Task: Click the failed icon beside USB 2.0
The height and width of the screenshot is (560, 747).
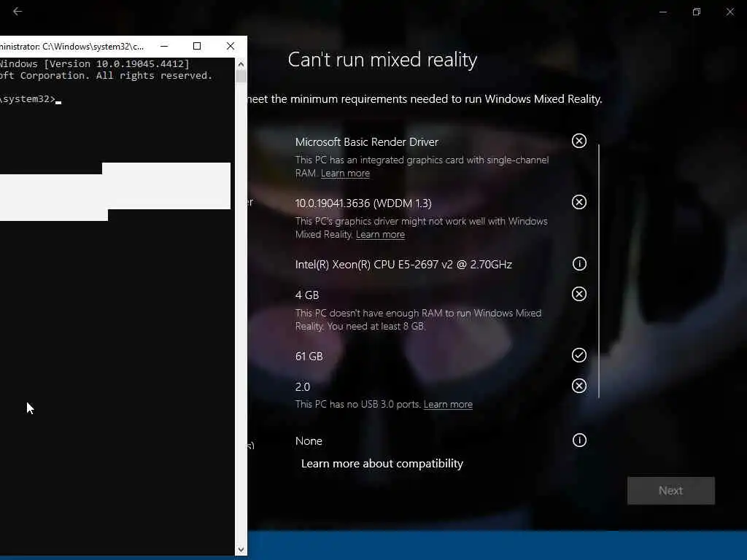Action: [x=578, y=386]
